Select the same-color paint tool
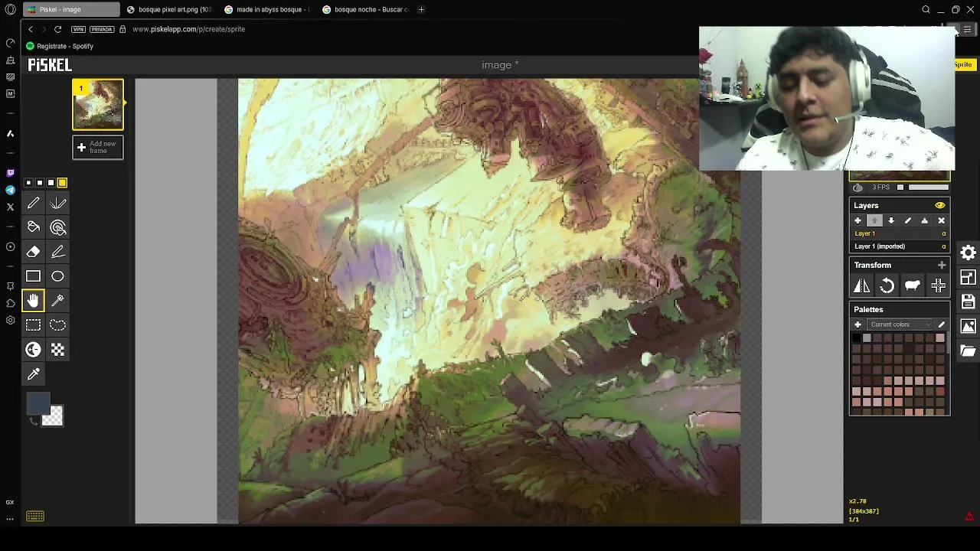Viewport: 980px width, 551px height. click(57, 227)
